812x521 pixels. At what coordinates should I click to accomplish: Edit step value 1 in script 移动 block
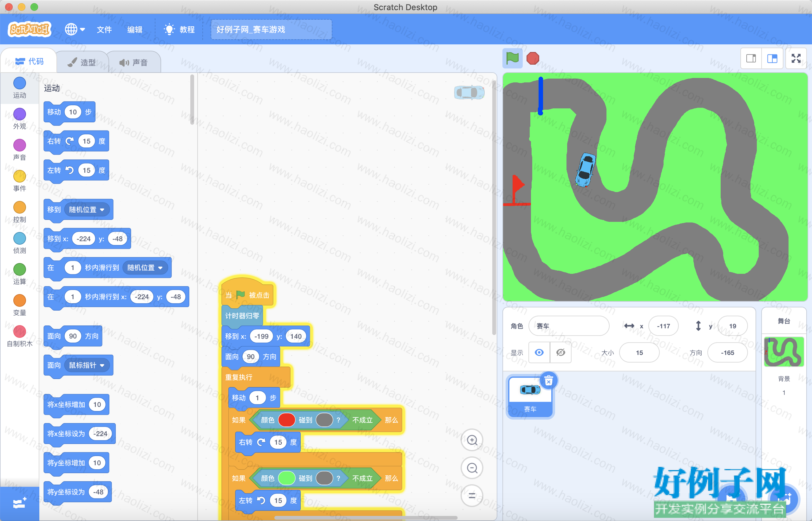tap(257, 398)
